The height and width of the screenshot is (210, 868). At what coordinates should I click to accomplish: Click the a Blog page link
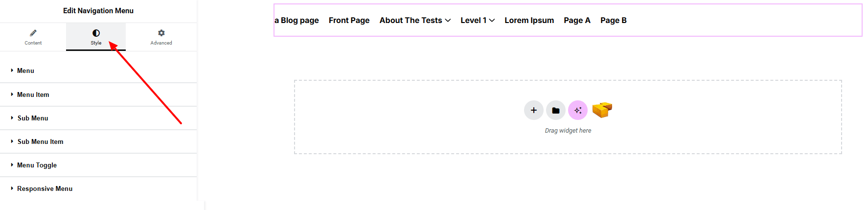297,21
